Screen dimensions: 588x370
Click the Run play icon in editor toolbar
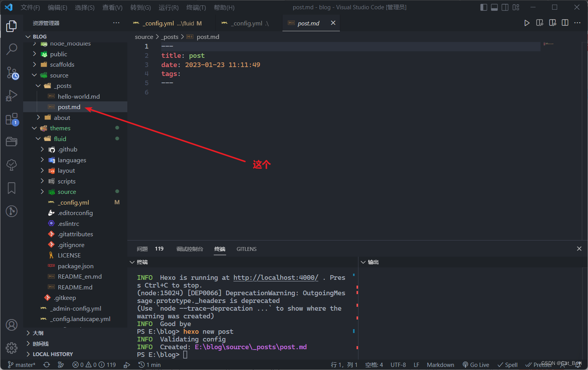point(527,23)
